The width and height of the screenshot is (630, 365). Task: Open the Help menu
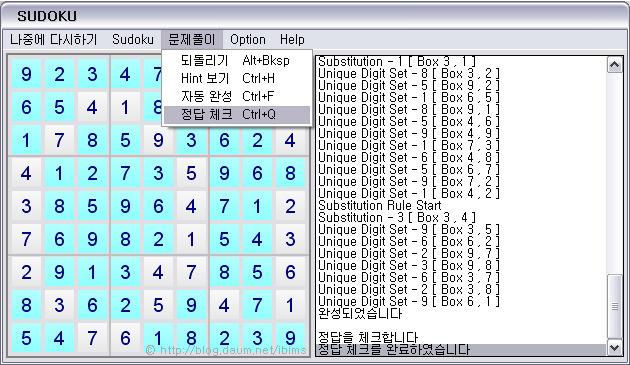[x=292, y=39]
